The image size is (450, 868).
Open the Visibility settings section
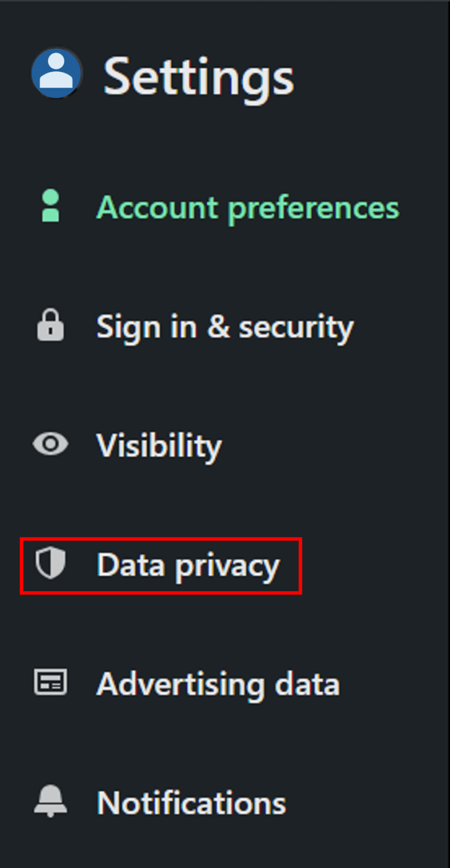159,446
